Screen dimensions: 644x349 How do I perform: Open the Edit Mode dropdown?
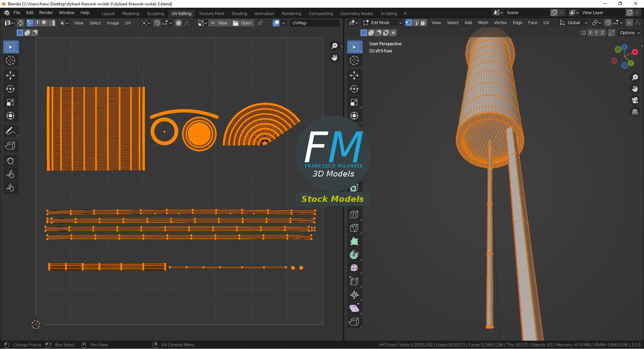point(383,23)
